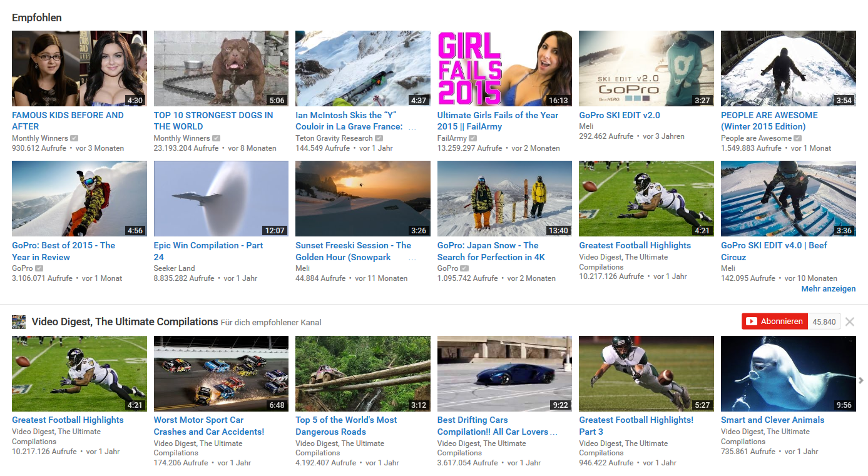
Task: Click GoPro verified badge under Best of 2015 video
Action: coord(39,268)
